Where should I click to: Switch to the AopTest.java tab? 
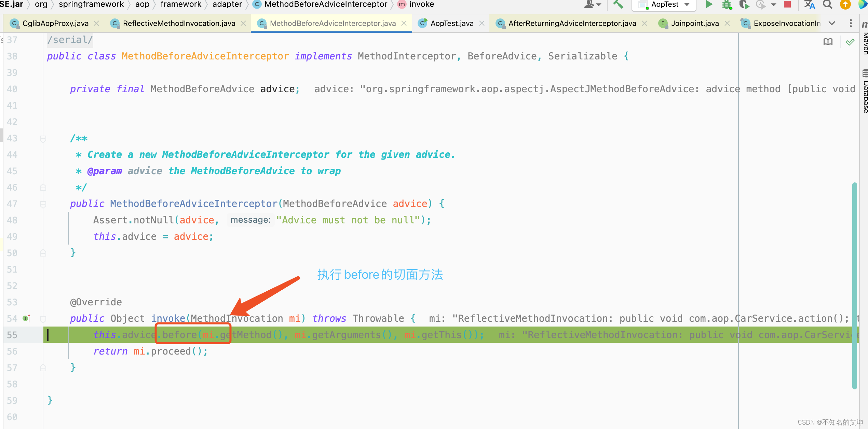(x=451, y=23)
